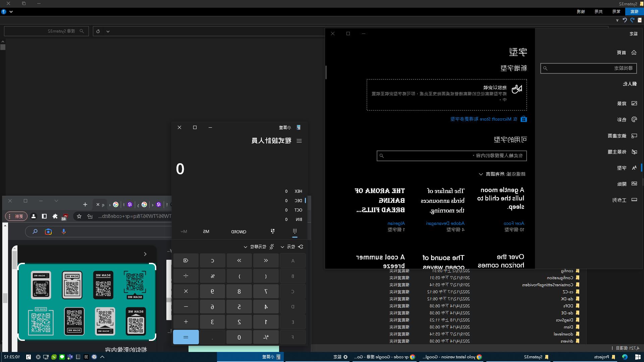
Task: Open the Microsoft Teams tray icon
Action: click(70, 357)
